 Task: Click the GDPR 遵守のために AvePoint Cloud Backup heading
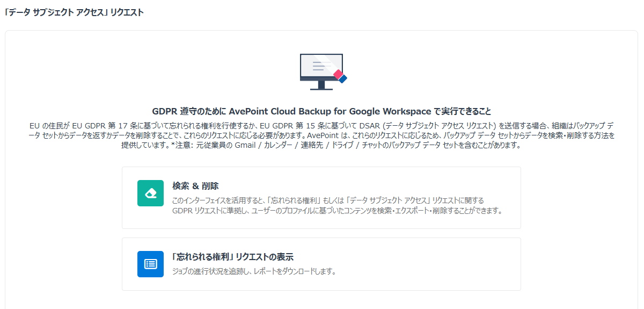pos(321,112)
